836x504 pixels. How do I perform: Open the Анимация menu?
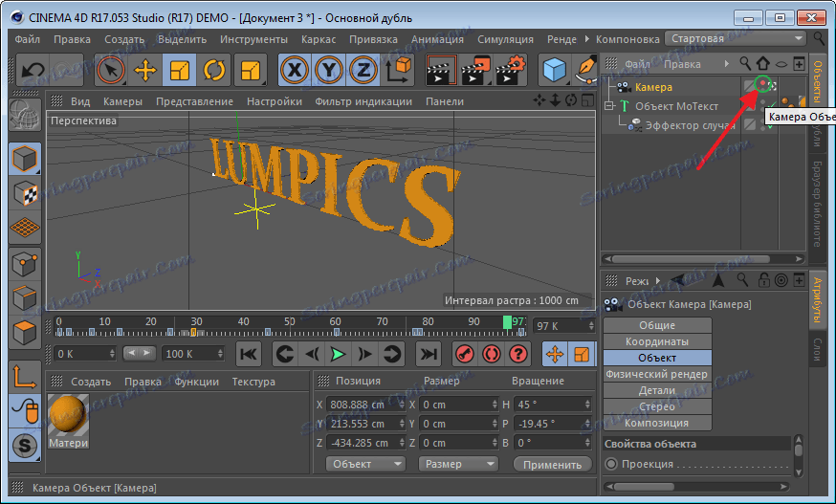coord(437,39)
